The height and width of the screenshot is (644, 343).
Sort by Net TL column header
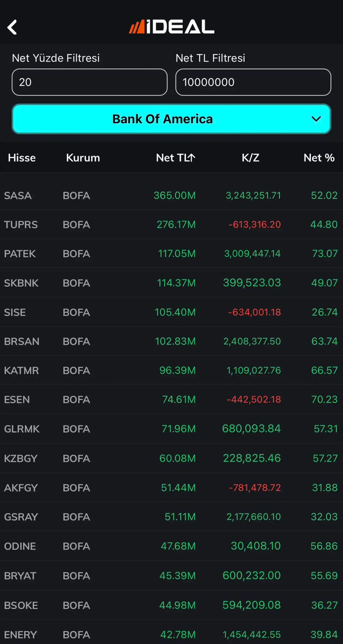point(176,158)
